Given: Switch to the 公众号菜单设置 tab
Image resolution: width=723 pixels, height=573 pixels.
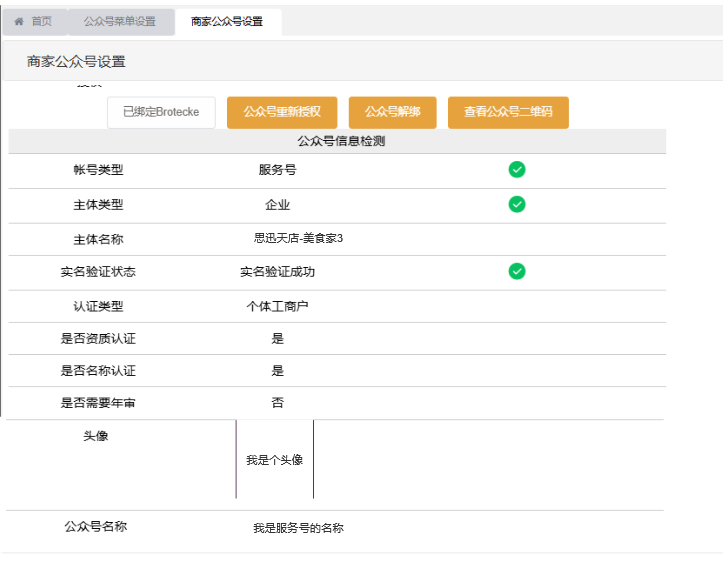Looking at the screenshot, I should [120, 22].
